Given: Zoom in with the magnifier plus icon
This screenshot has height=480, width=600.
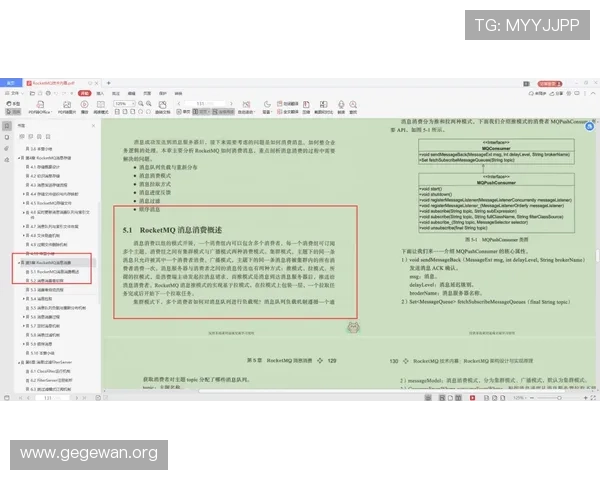Looking at the screenshot, I should point(149,104).
